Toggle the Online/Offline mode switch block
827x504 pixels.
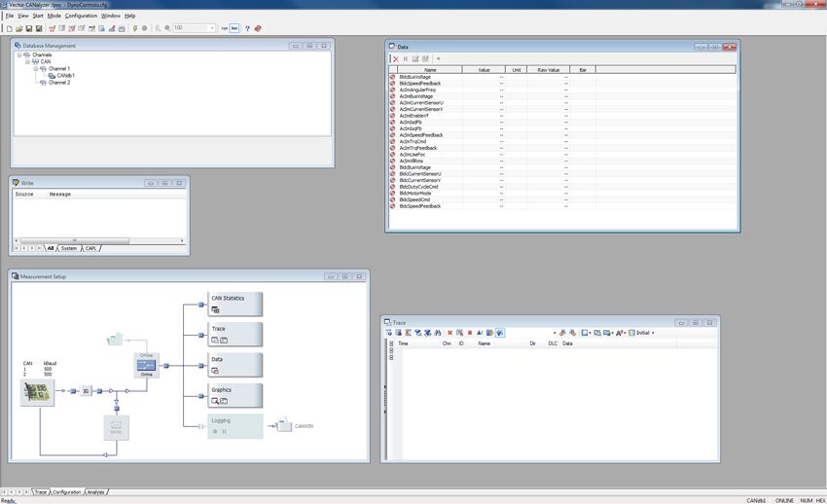(x=146, y=366)
